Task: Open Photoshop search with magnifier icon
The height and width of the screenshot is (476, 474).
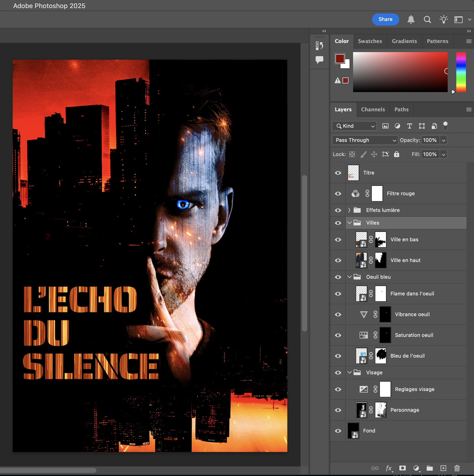Action: click(427, 19)
